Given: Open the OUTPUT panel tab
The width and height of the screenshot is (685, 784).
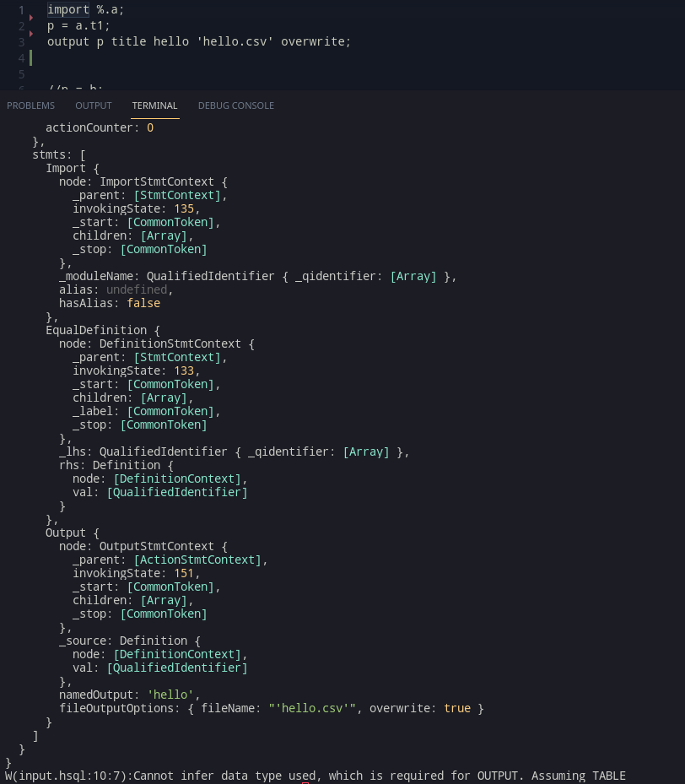Looking at the screenshot, I should 94,105.
